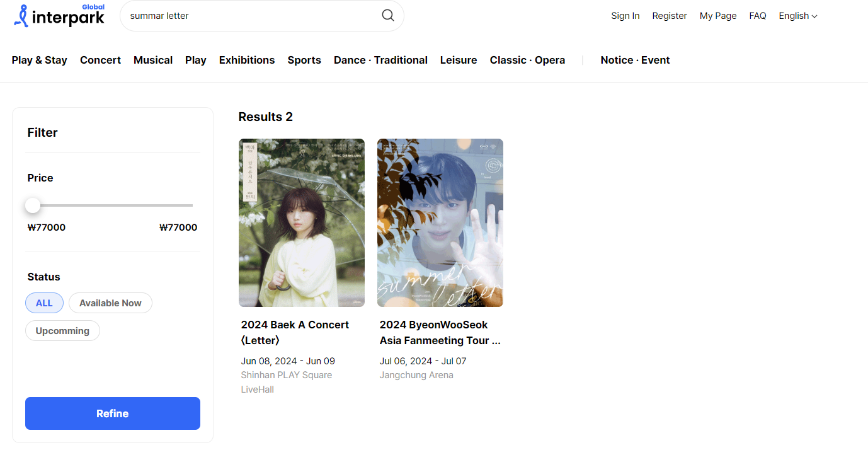Open Notice · Event page

tap(635, 60)
